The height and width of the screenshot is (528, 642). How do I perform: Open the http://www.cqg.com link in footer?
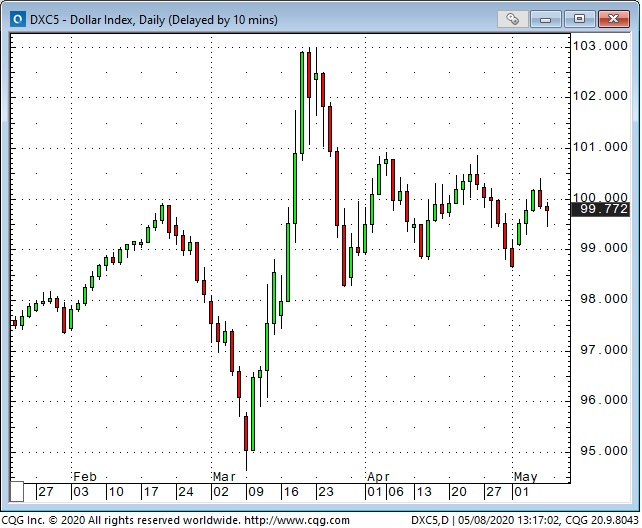(297, 520)
